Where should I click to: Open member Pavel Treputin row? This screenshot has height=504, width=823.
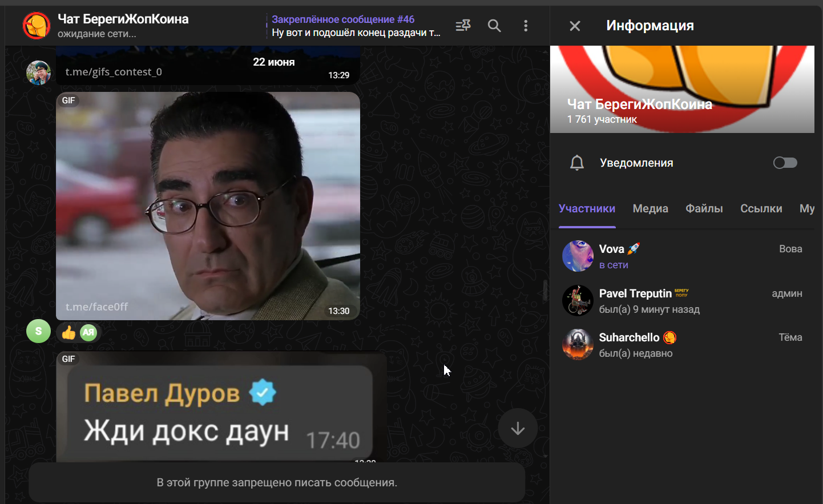point(682,301)
